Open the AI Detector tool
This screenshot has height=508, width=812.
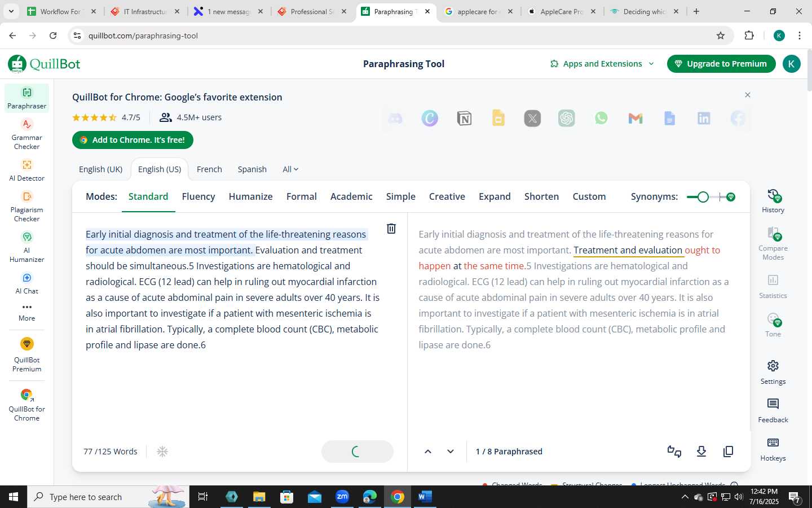point(27,170)
